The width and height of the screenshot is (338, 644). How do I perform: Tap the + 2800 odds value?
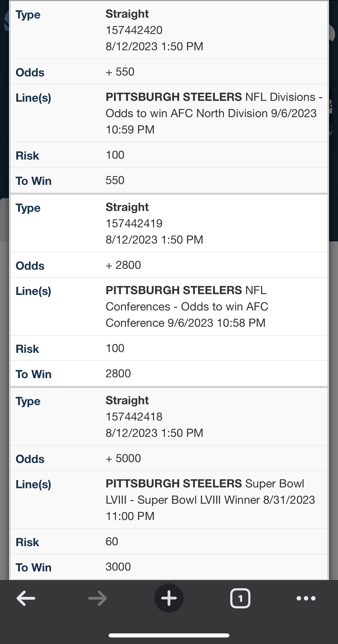pyautogui.click(x=123, y=265)
